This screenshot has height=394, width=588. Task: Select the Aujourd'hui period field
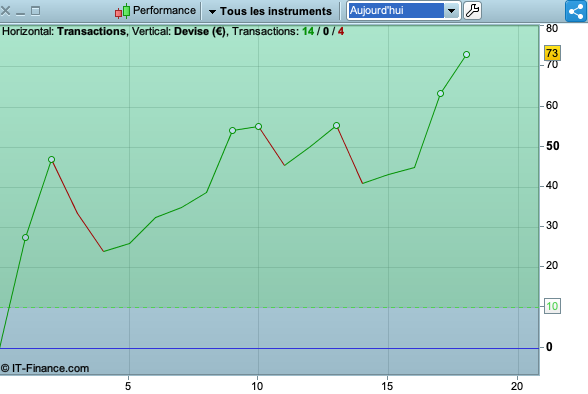tap(396, 10)
